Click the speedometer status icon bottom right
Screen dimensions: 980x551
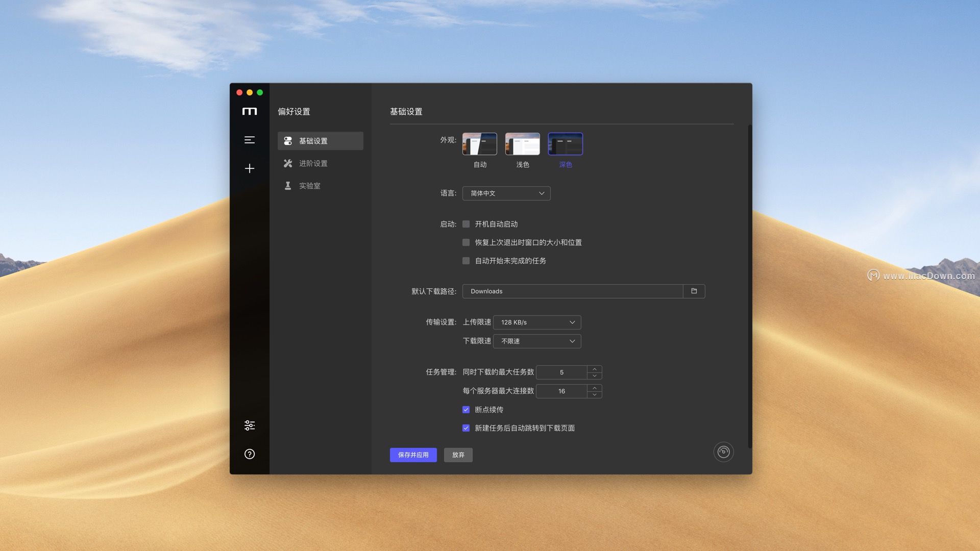(x=723, y=452)
